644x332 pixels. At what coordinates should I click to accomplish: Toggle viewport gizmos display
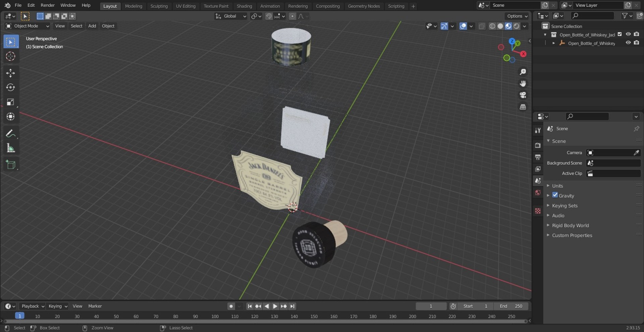tap(444, 26)
